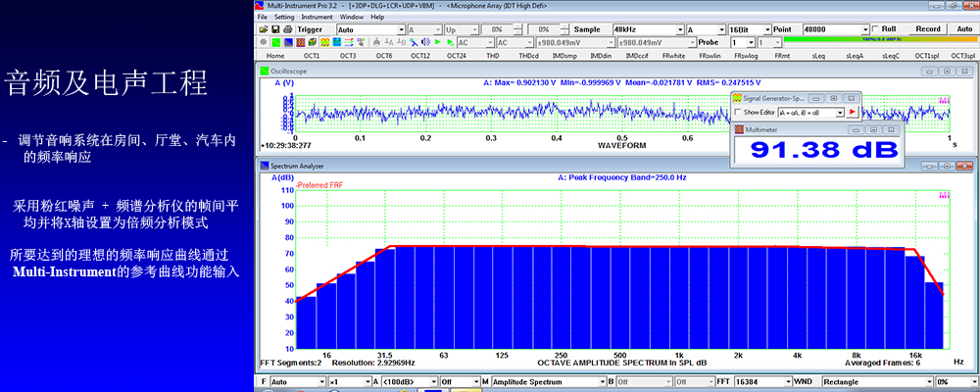This screenshot has height=392, width=980.
Task: Click the Record button
Action: click(x=928, y=29)
